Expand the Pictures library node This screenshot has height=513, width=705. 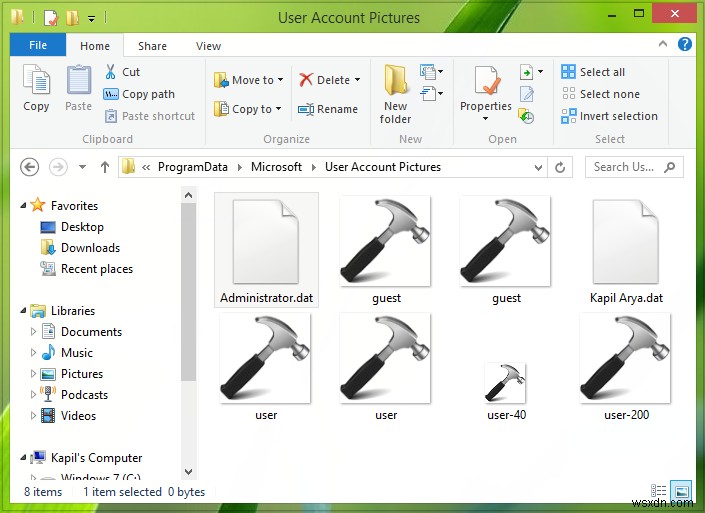coord(33,374)
